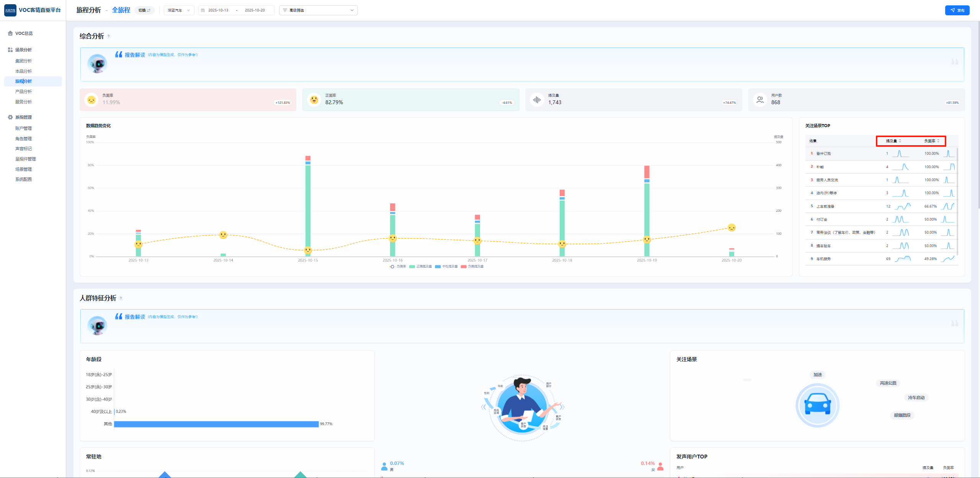Click the sad face 负面率 card icon
Screen dimensions: 980x478
point(91,100)
